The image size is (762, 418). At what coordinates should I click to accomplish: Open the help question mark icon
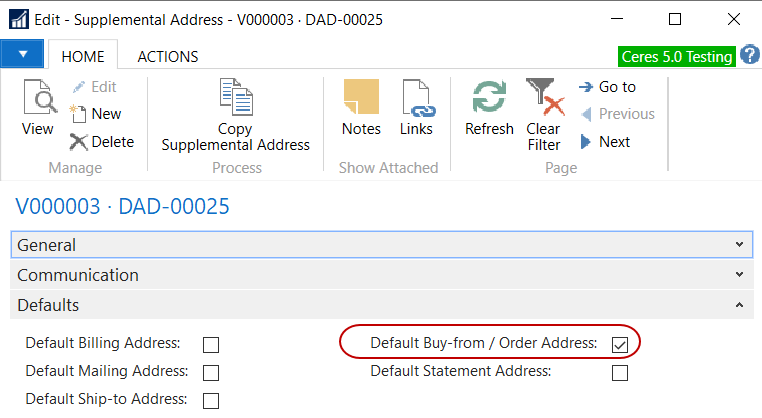click(x=750, y=55)
